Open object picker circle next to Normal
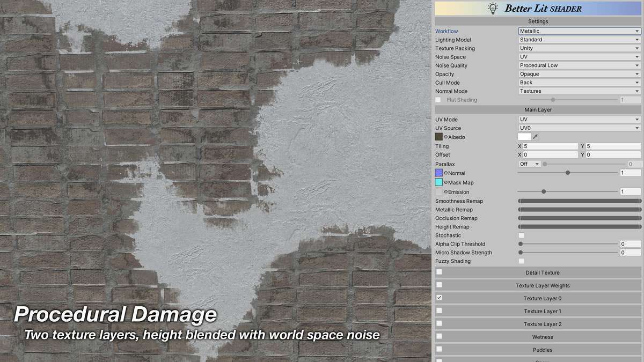644x362 pixels. (x=446, y=173)
